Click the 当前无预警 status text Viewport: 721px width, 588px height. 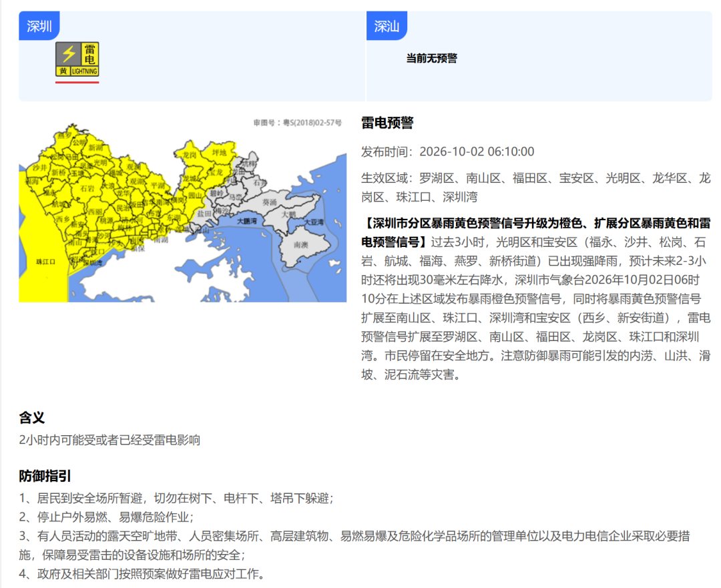click(432, 58)
